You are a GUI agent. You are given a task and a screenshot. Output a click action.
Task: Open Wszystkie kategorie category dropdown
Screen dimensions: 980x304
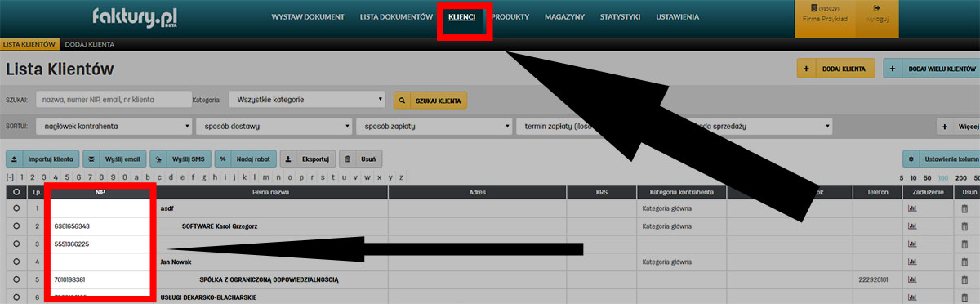307,100
